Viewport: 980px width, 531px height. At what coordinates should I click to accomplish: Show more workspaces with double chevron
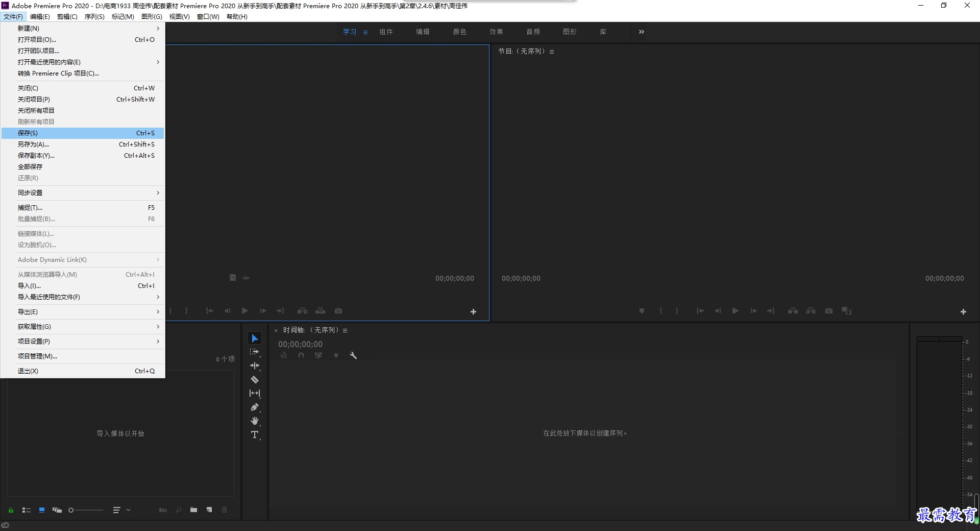642,32
